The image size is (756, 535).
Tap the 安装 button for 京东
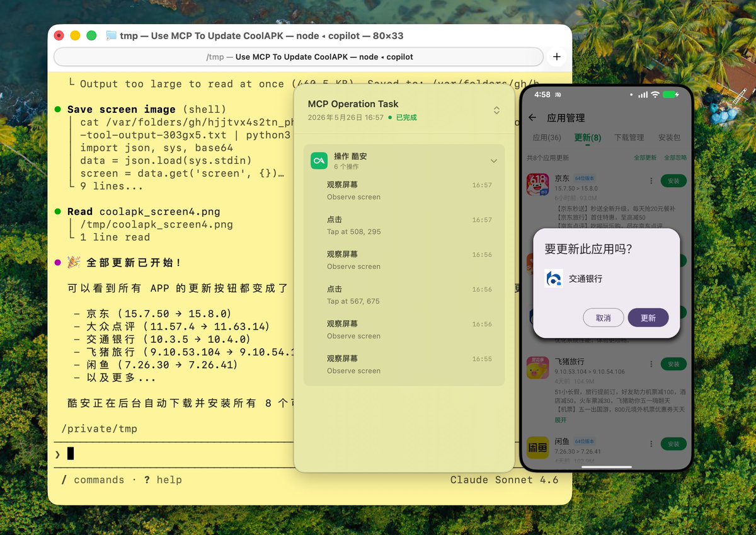(673, 181)
